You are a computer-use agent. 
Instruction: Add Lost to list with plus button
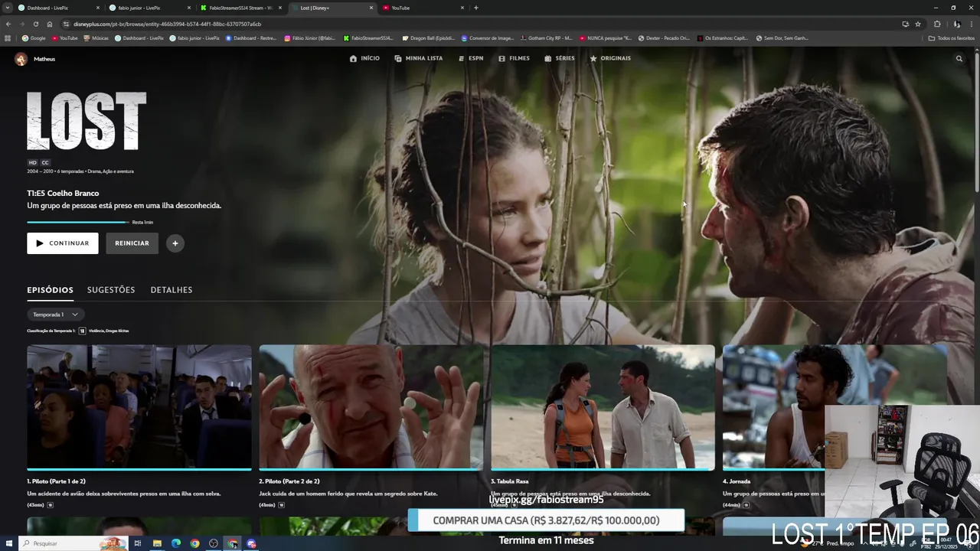(175, 243)
